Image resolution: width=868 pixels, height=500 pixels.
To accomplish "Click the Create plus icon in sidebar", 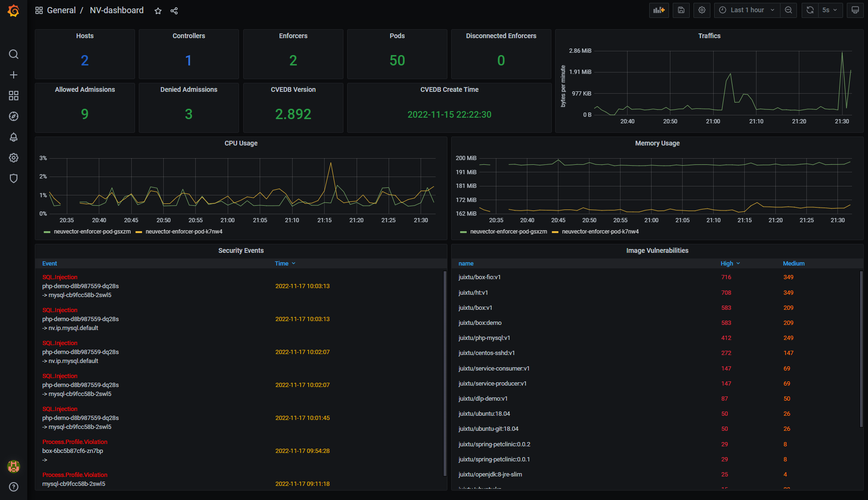I will point(14,75).
